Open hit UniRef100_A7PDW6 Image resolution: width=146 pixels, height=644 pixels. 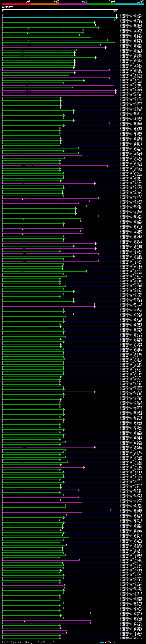[x=131, y=30]
